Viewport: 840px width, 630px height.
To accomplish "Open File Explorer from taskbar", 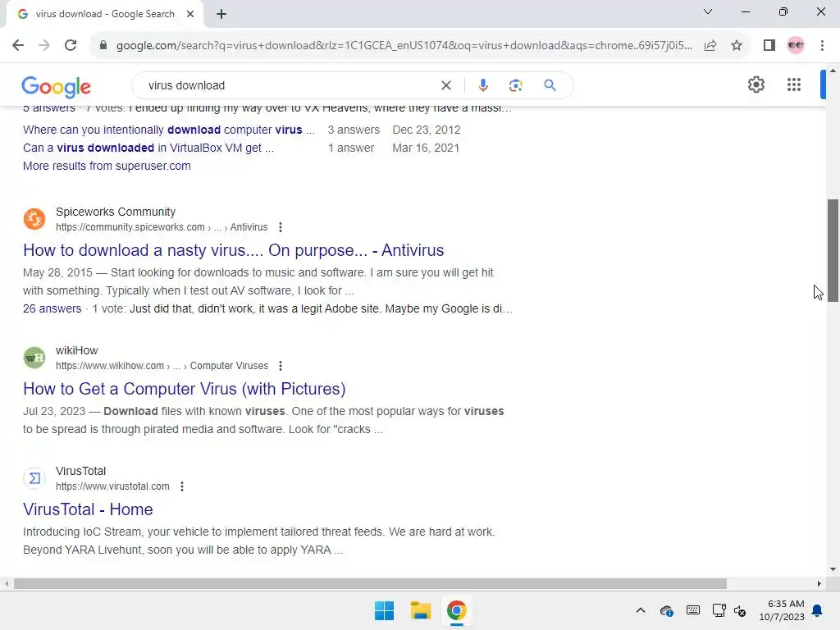I will (x=421, y=610).
